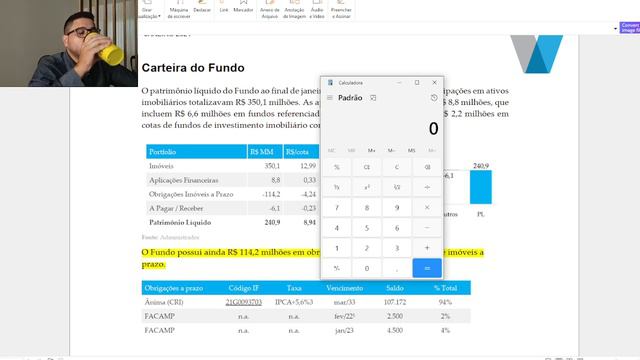The width and height of the screenshot is (640, 360).
Task: Click the calculator digit 2 key
Action: tap(367, 248)
